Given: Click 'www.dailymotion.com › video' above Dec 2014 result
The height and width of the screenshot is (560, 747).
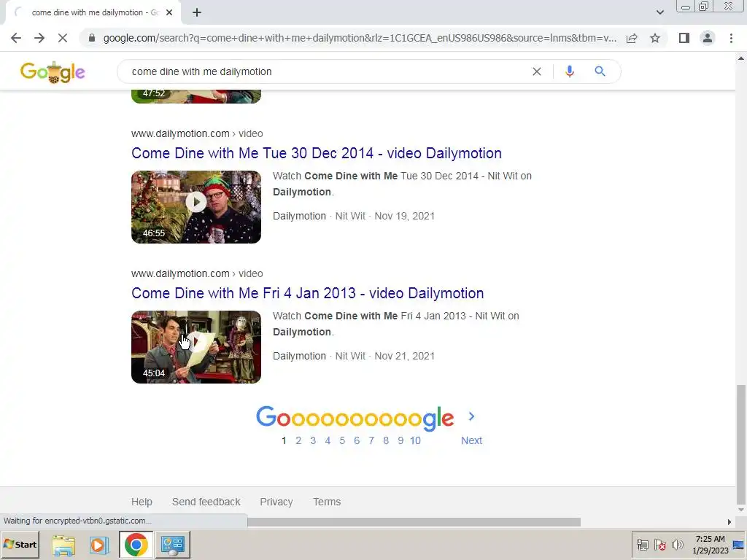Looking at the screenshot, I should pos(197,134).
